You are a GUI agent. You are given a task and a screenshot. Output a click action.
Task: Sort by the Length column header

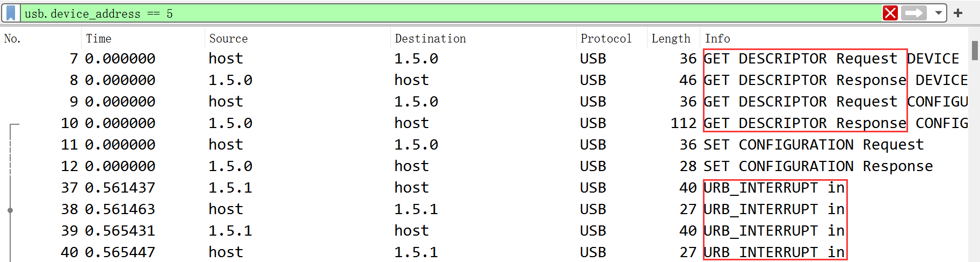671,39
